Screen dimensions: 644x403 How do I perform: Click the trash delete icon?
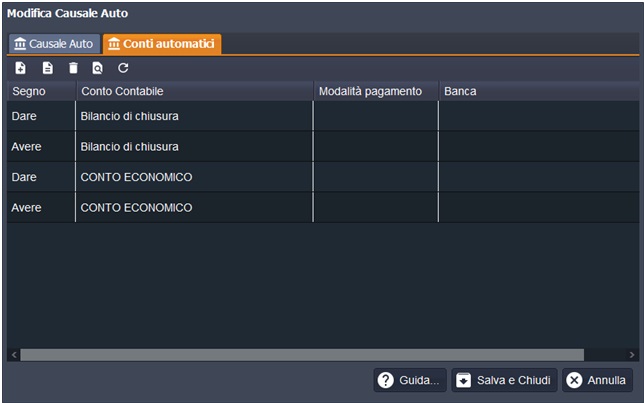click(72, 68)
